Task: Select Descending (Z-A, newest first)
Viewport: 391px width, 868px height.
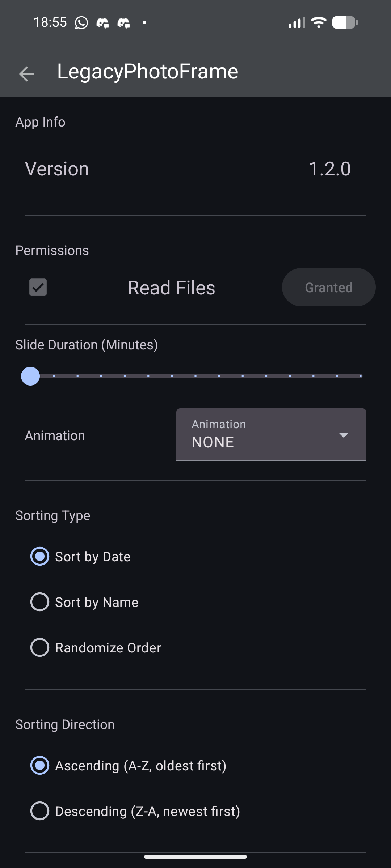Action: pyautogui.click(x=135, y=811)
